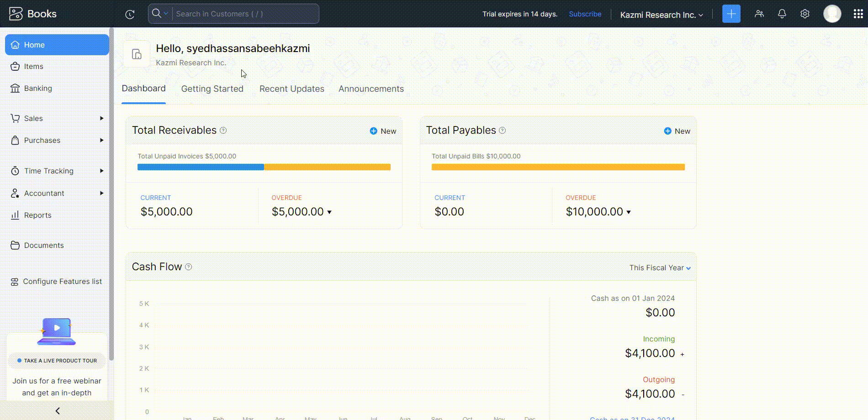Image resolution: width=868 pixels, height=420 pixels.
Task: Click the organization logo placeholder icon
Action: tap(137, 54)
